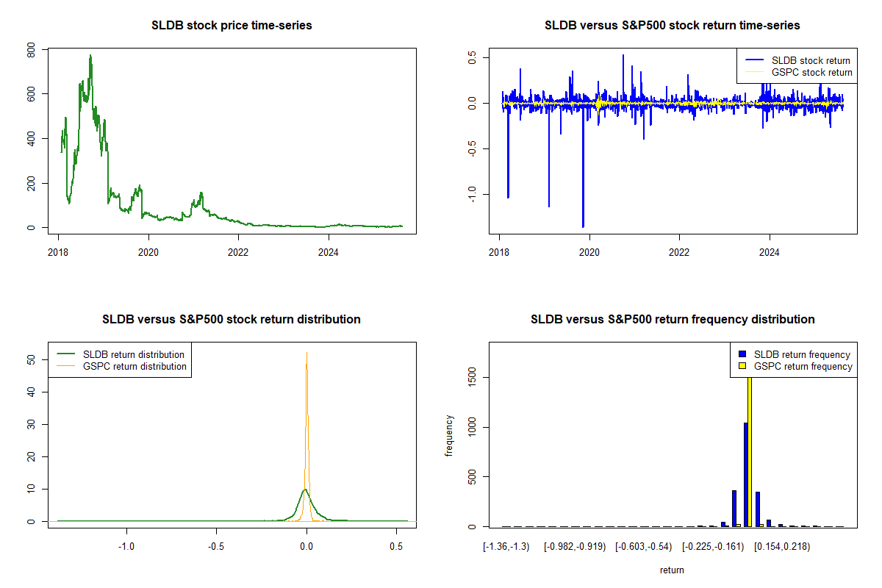
Task: Select the "GSPC return distribution" legend label
Action: [135, 366]
